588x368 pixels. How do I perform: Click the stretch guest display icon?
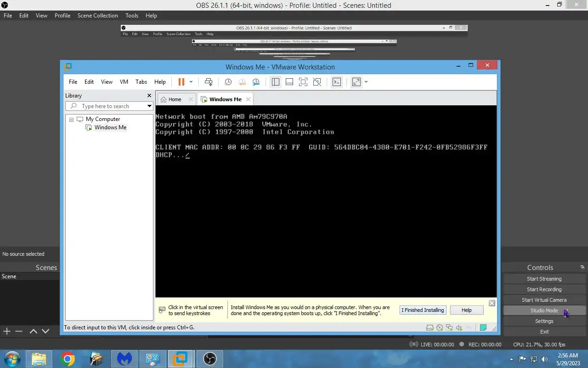(356, 82)
